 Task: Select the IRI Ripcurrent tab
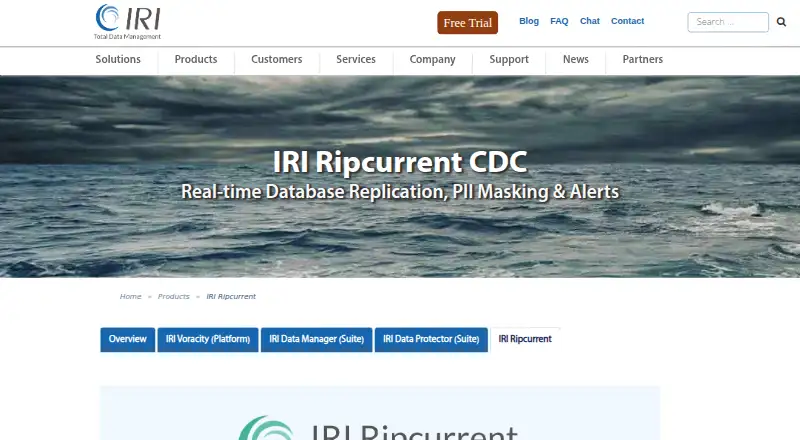click(x=525, y=339)
